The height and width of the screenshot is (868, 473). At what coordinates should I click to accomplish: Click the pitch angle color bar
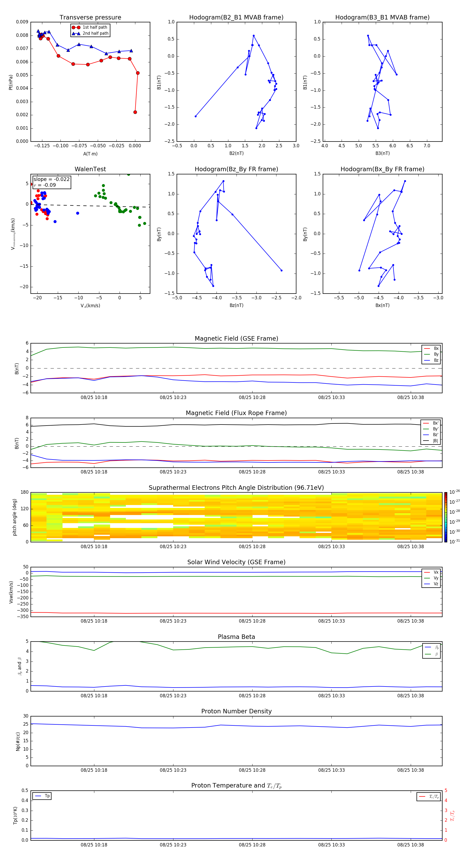tap(446, 517)
